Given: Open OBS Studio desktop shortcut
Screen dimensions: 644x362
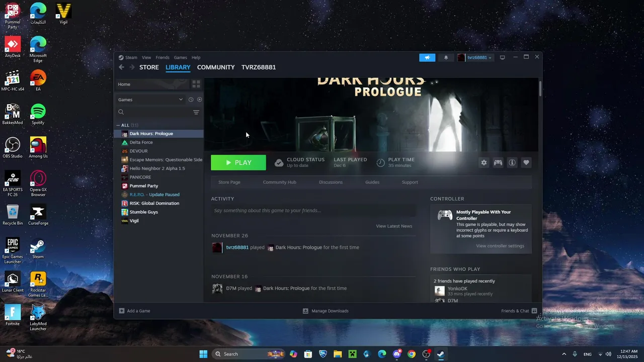Looking at the screenshot, I should (x=13, y=148).
